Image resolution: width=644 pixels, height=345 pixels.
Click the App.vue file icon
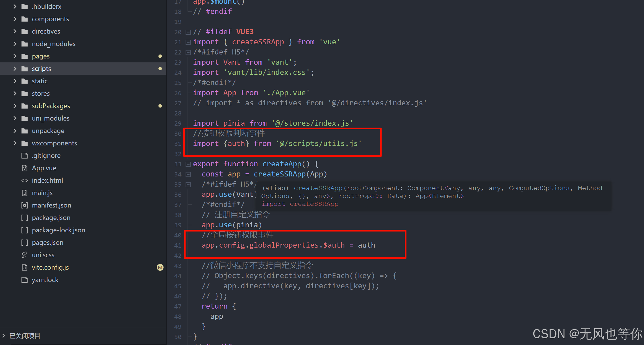coord(25,168)
